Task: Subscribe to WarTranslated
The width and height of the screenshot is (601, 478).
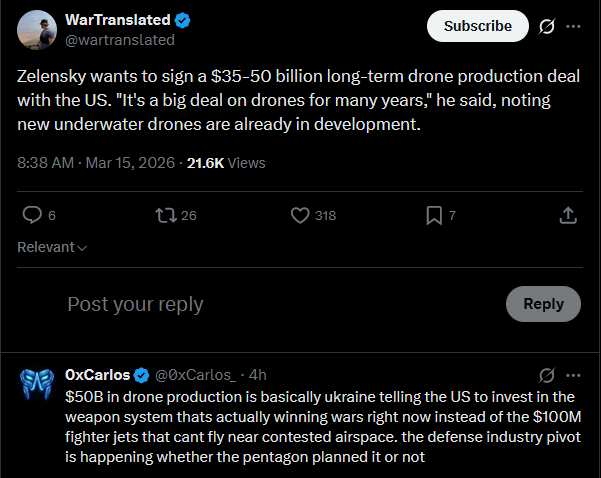Action: point(477,26)
